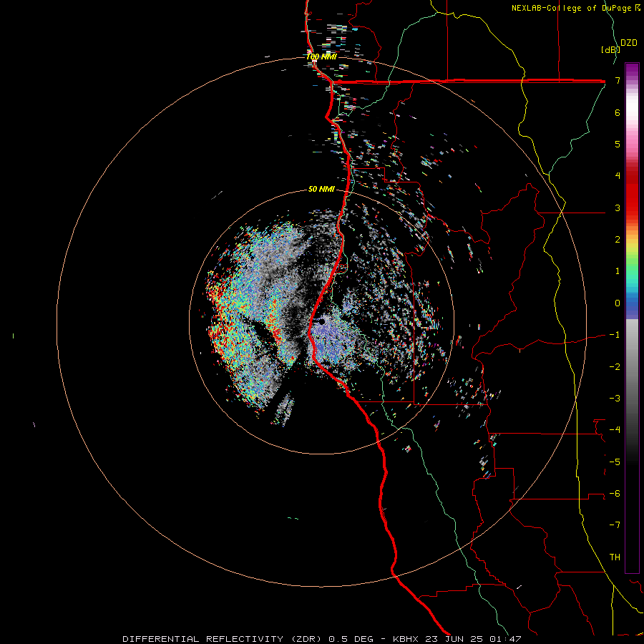The width and height of the screenshot is (644, 644).
Task: Click the color scale value 5
Action: [618, 144]
